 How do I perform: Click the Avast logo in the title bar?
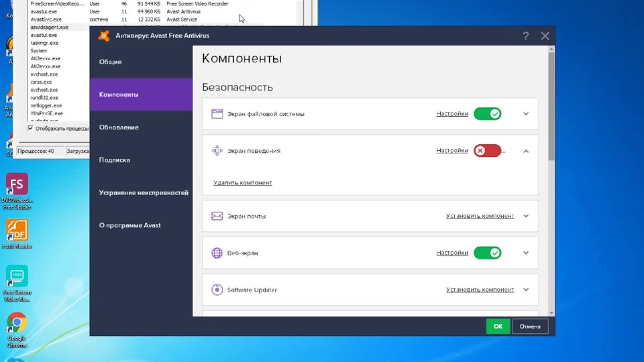(104, 36)
